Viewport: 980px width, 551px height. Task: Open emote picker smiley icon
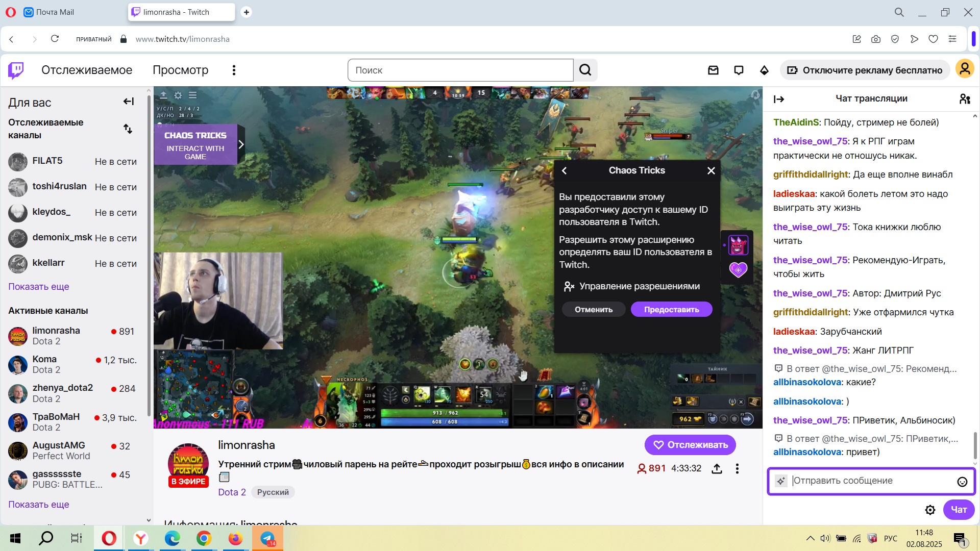click(x=962, y=482)
